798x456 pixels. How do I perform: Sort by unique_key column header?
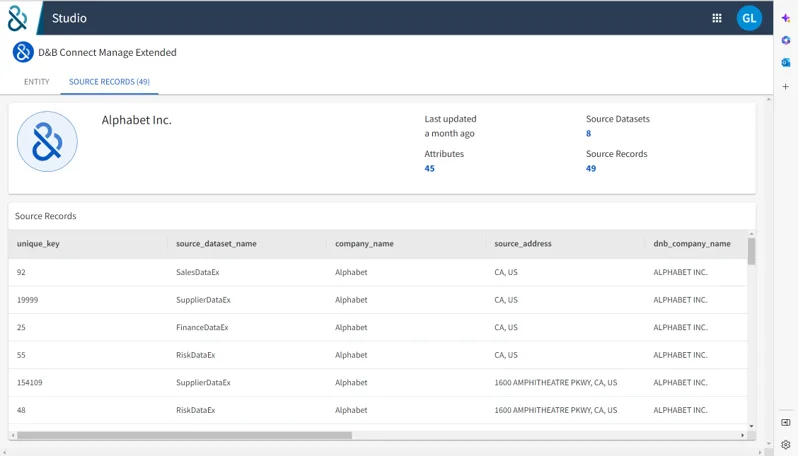click(x=38, y=244)
